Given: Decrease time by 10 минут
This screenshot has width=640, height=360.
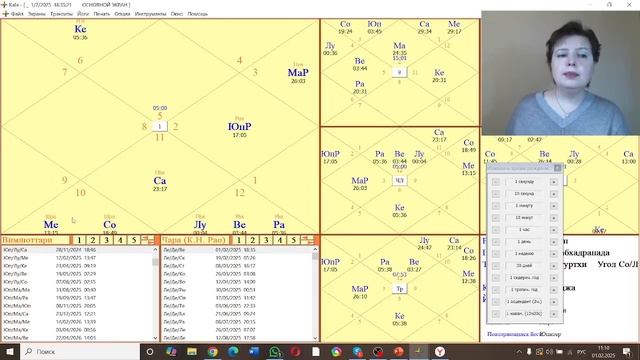Looking at the screenshot, I should tap(496, 218).
